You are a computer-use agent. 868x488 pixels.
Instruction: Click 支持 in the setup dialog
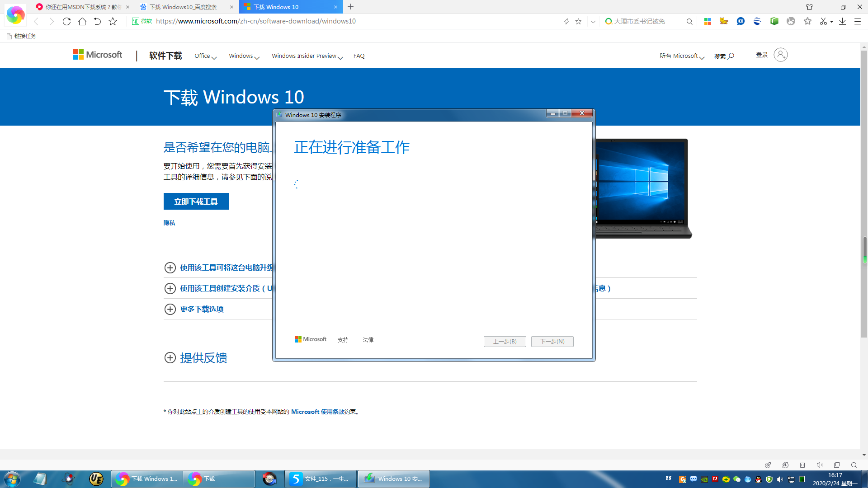(x=343, y=340)
